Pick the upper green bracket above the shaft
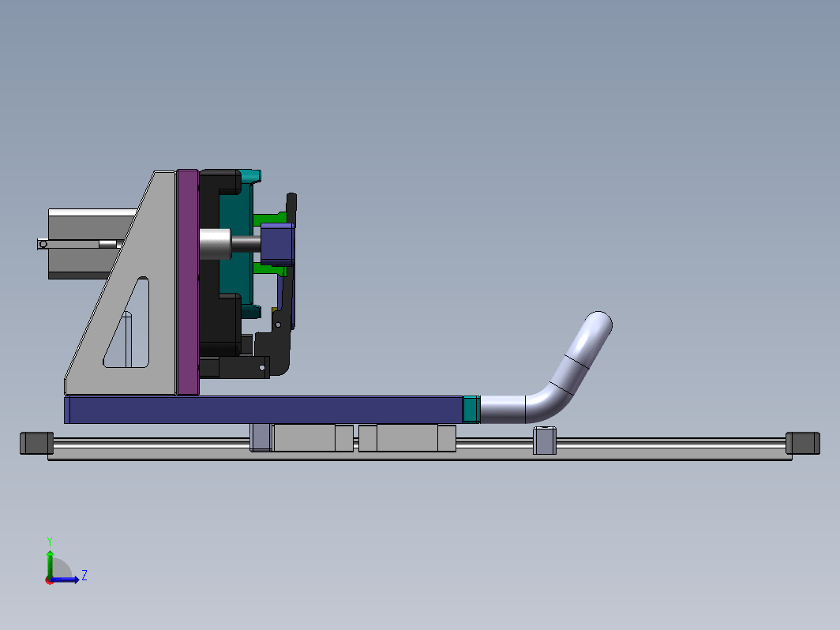 (269, 218)
